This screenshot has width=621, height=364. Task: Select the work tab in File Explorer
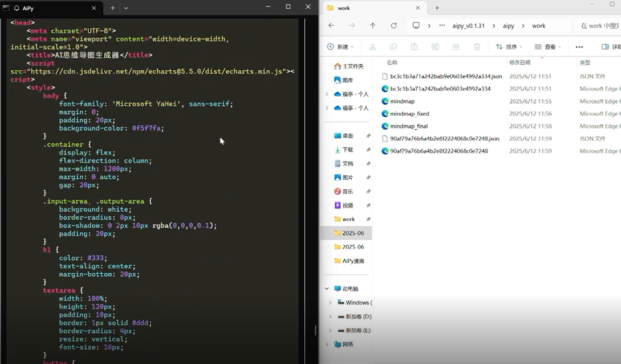click(374, 8)
